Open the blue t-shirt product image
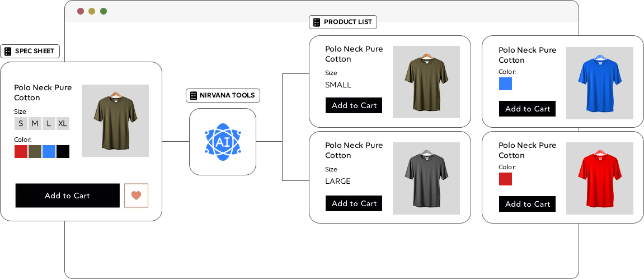The height and width of the screenshot is (279, 644). 599,83
